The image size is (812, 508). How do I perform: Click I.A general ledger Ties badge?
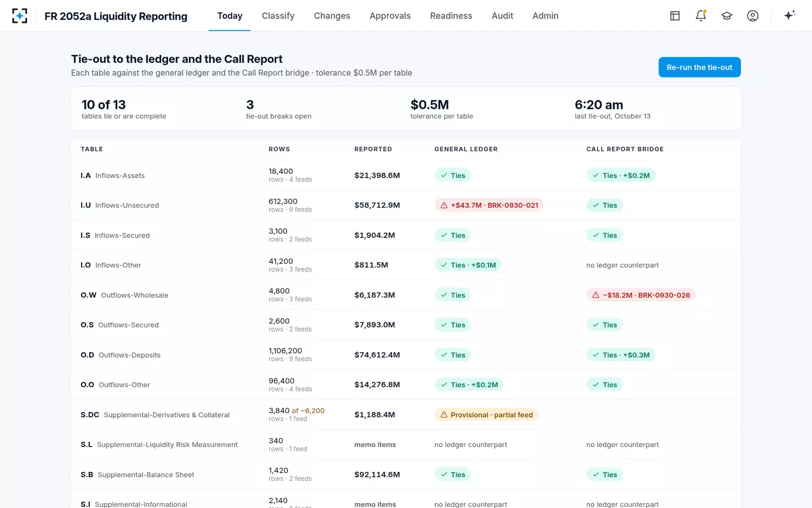[453, 176]
